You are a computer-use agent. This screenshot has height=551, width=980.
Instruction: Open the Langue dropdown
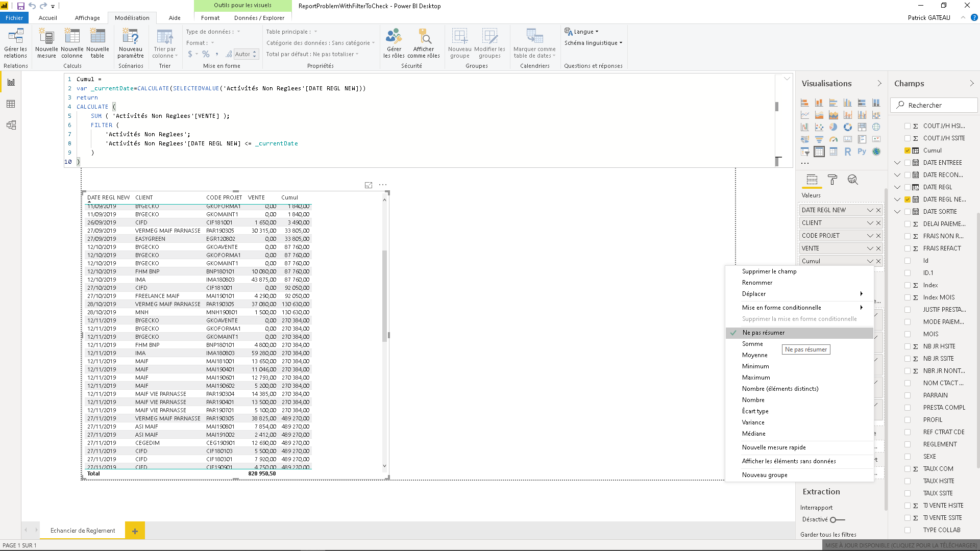click(x=581, y=32)
